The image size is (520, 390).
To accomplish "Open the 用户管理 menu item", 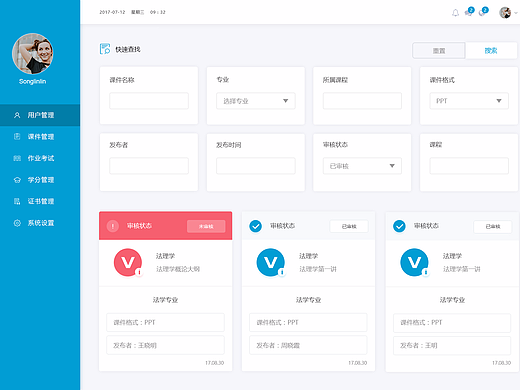I will (40, 115).
